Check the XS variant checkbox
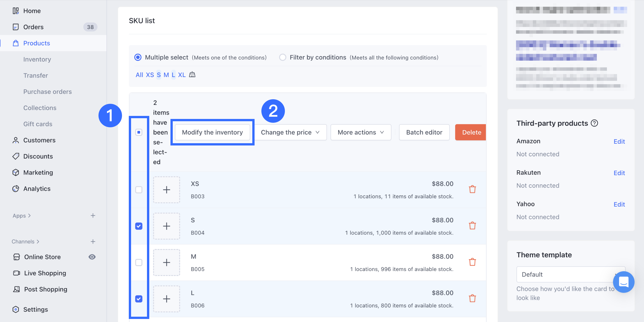644x322 pixels. coord(139,190)
